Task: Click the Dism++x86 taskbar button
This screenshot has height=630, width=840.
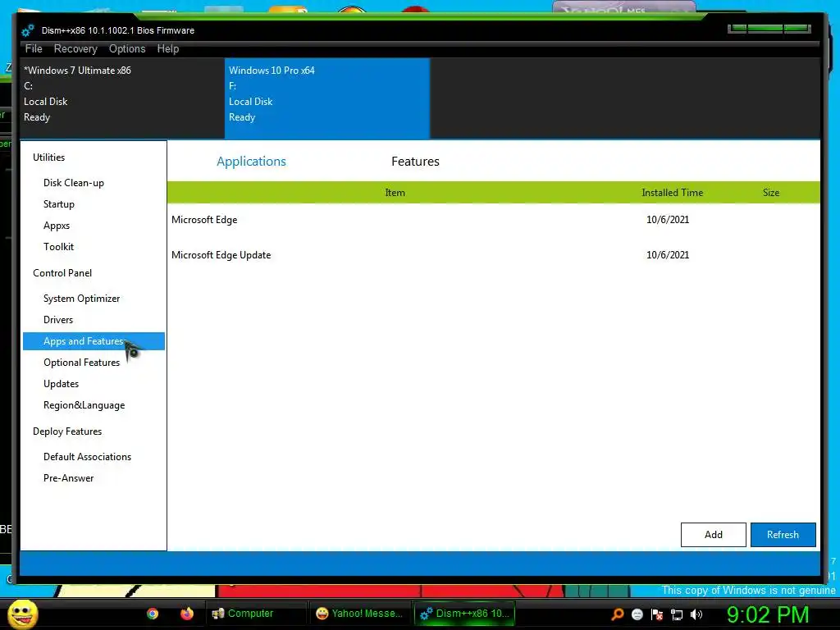Action: coord(464,614)
